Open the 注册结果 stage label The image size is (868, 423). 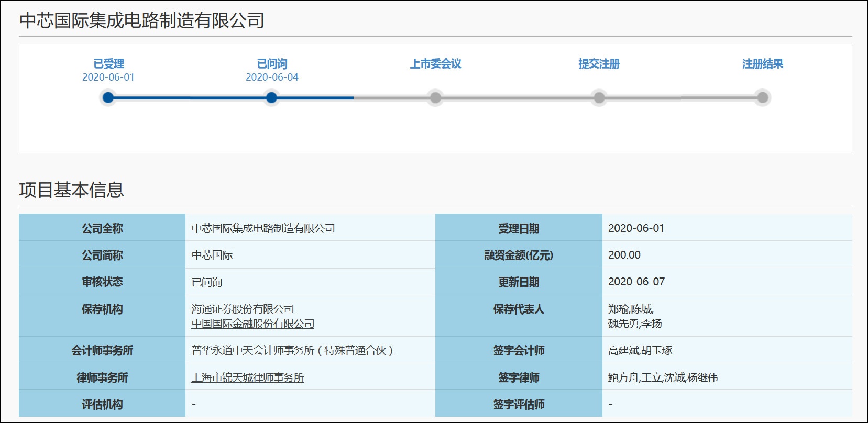pyautogui.click(x=763, y=64)
